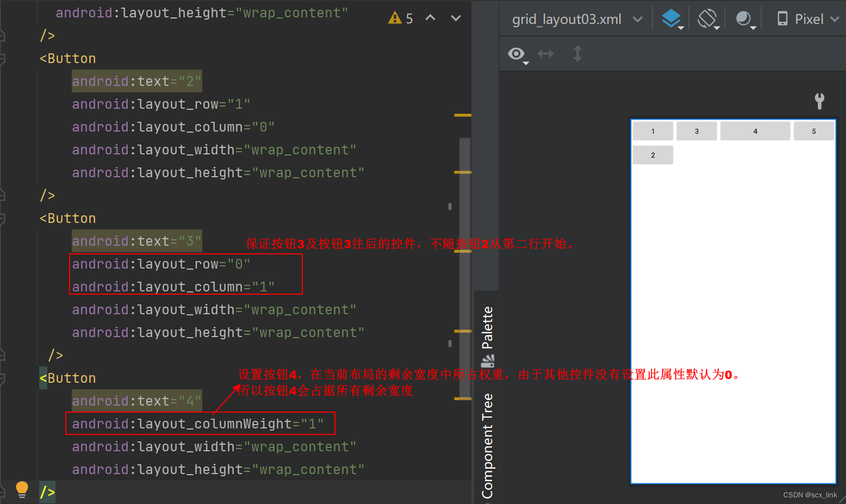Image resolution: width=846 pixels, height=504 pixels.
Task: Click the yellow lightbulb quick-fix icon
Action: tap(22, 489)
